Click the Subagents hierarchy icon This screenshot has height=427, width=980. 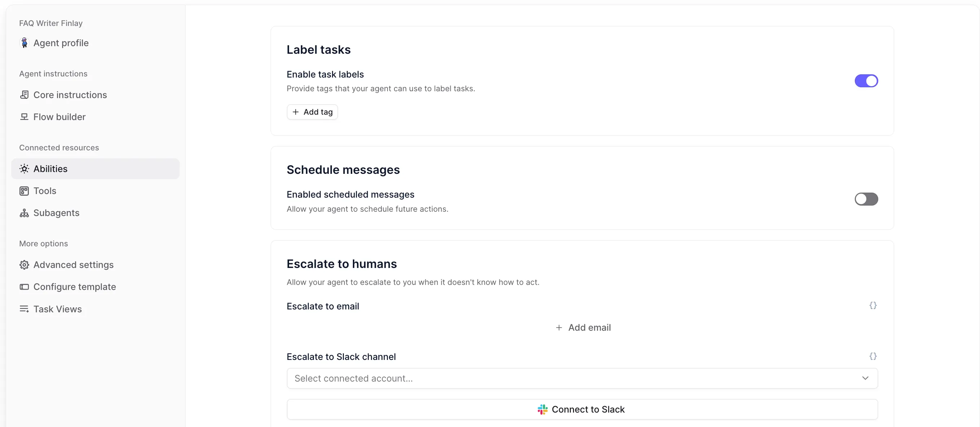[x=24, y=213]
